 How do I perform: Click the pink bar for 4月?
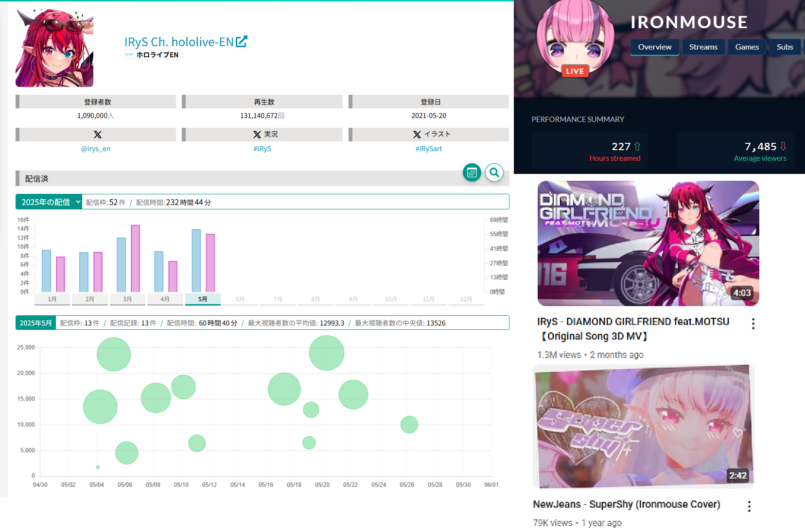tap(173, 276)
